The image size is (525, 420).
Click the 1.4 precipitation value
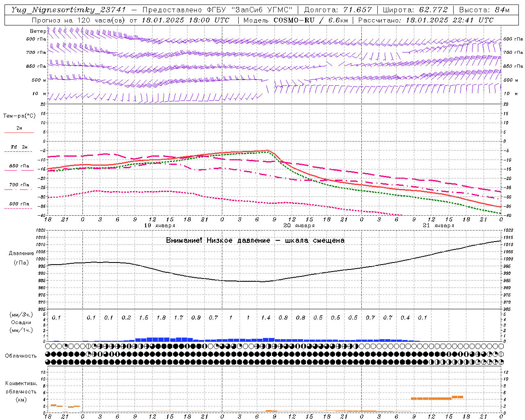pos(266,317)
